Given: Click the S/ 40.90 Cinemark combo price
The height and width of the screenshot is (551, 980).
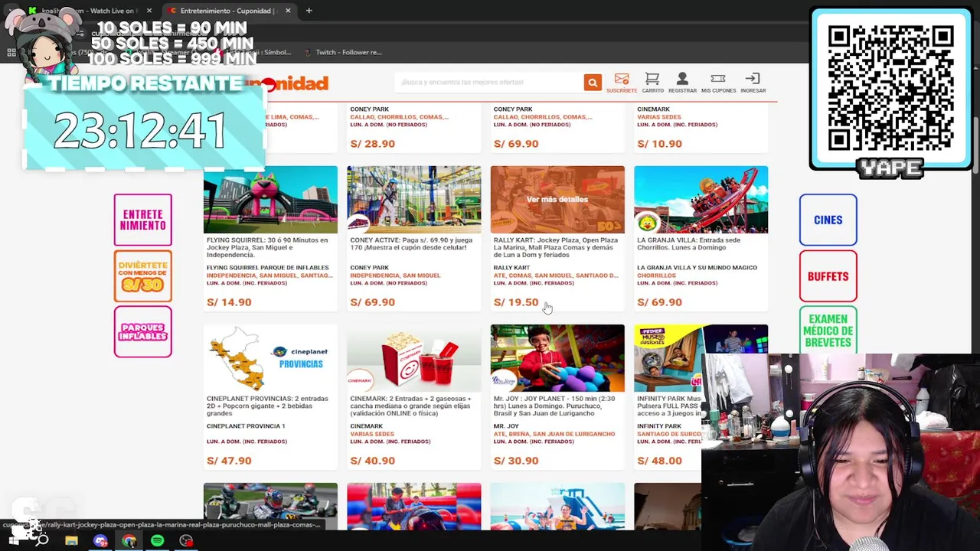Looking at the screenshot, I should (x=373, y=461).
